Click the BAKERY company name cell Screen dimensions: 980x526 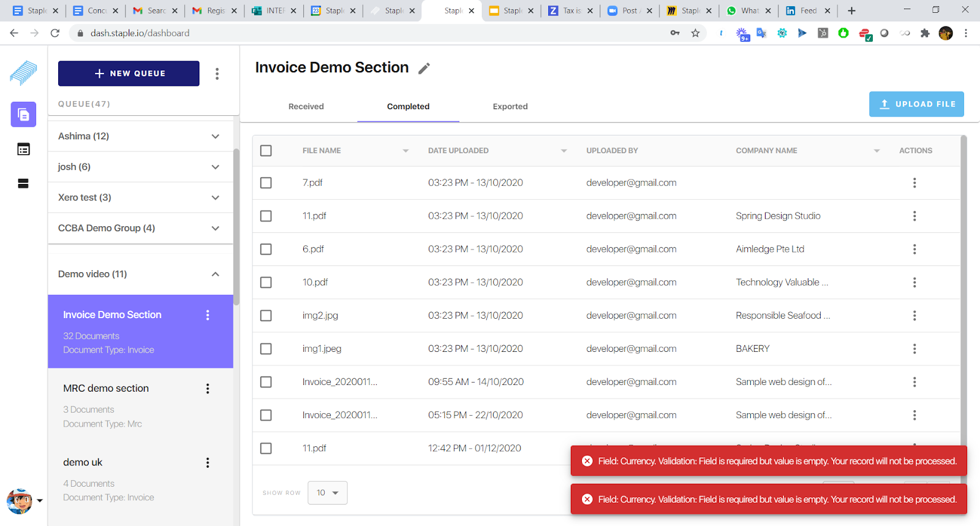point(753,348)
